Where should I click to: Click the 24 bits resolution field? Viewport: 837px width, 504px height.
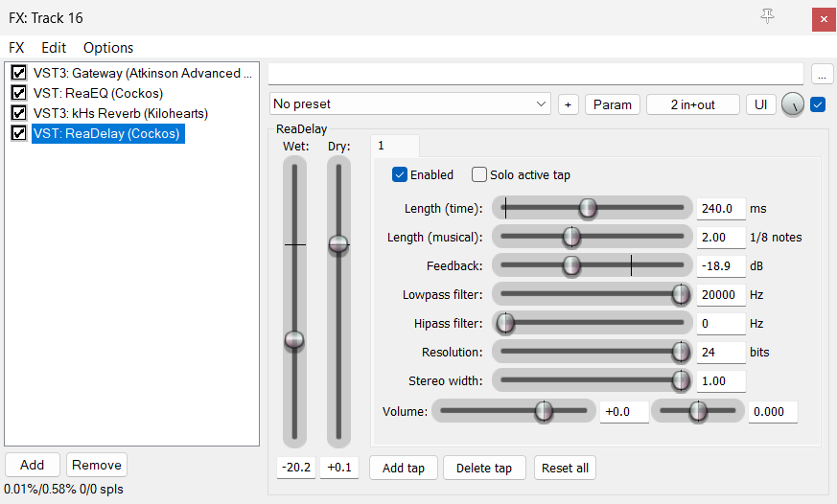click(721, 353)
